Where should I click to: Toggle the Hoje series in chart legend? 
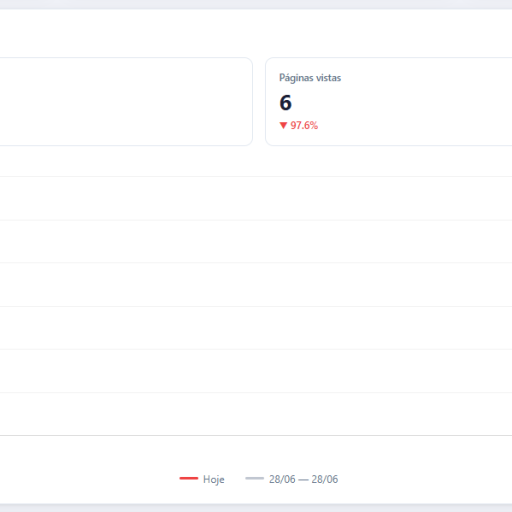pos(202,479)
